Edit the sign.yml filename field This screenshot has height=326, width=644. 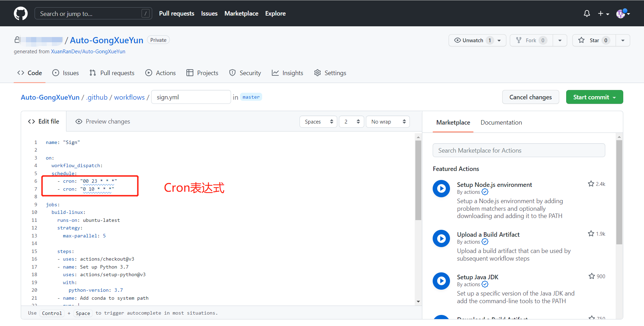(191, 97)
